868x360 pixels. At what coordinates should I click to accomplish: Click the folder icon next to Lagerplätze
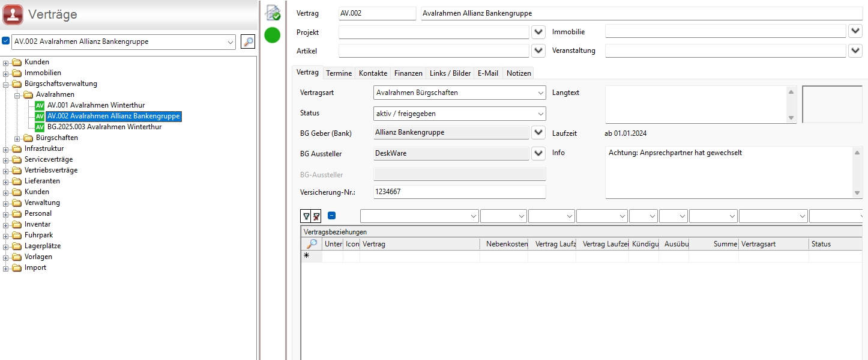point(17,246)
